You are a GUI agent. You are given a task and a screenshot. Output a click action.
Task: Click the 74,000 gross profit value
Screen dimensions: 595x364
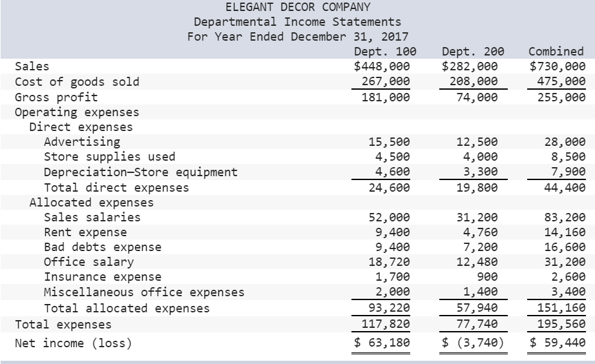(x=477, y=97)
